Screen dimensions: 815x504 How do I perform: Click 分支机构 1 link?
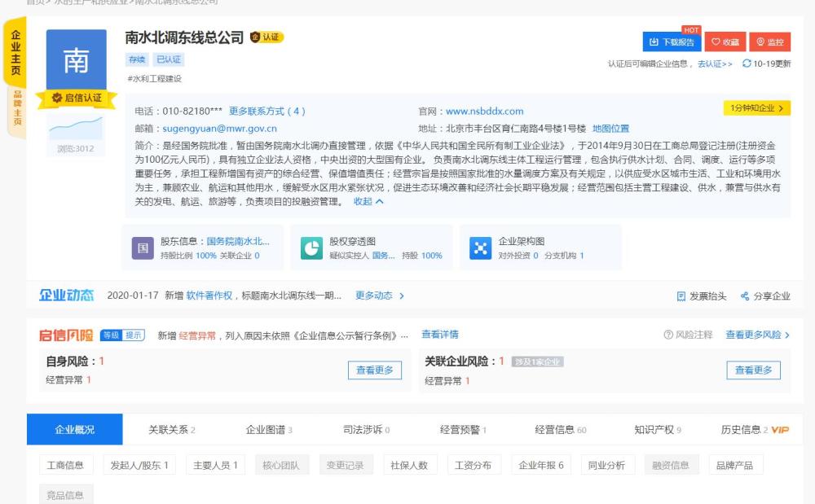click(x=564, y=256)
